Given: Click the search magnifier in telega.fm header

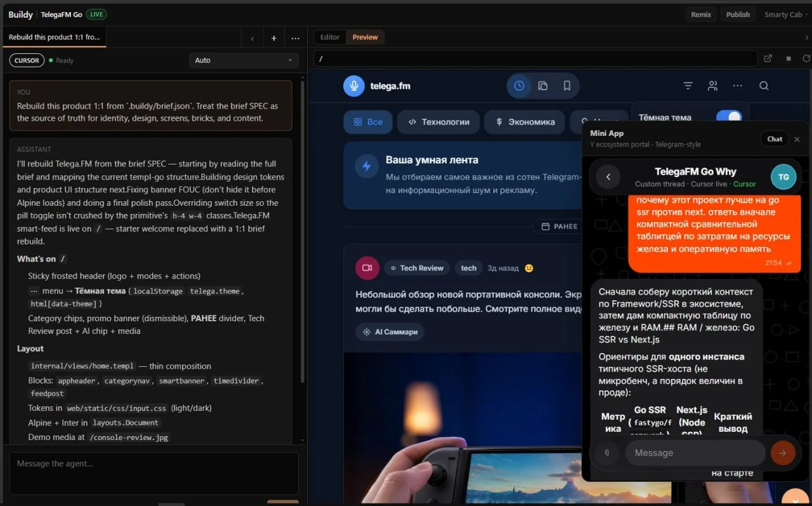Looking at the screenshot, I should tap(764, 86).
